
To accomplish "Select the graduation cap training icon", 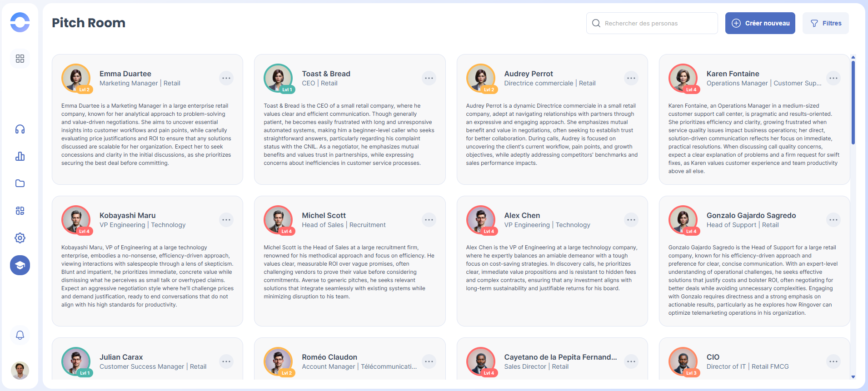I will pos(20,265).
